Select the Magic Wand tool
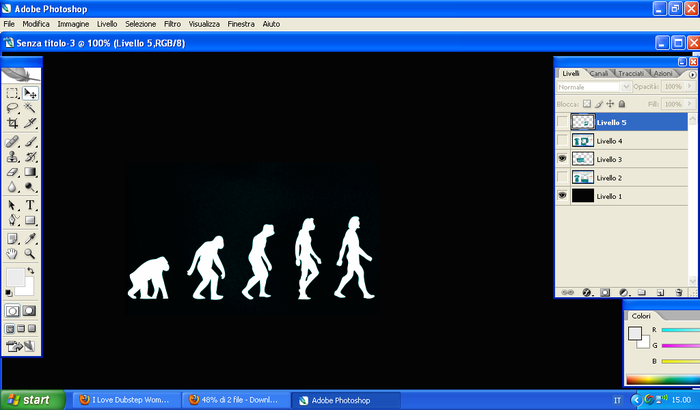This screenshot has width=700, height=410. tap(30, 108)
